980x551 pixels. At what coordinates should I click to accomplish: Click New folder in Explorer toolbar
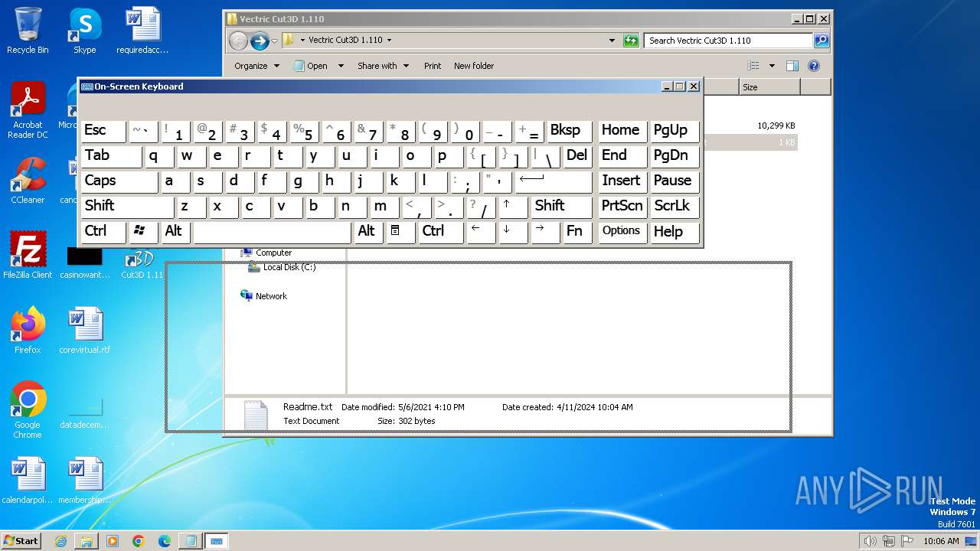tap(474, 66)
